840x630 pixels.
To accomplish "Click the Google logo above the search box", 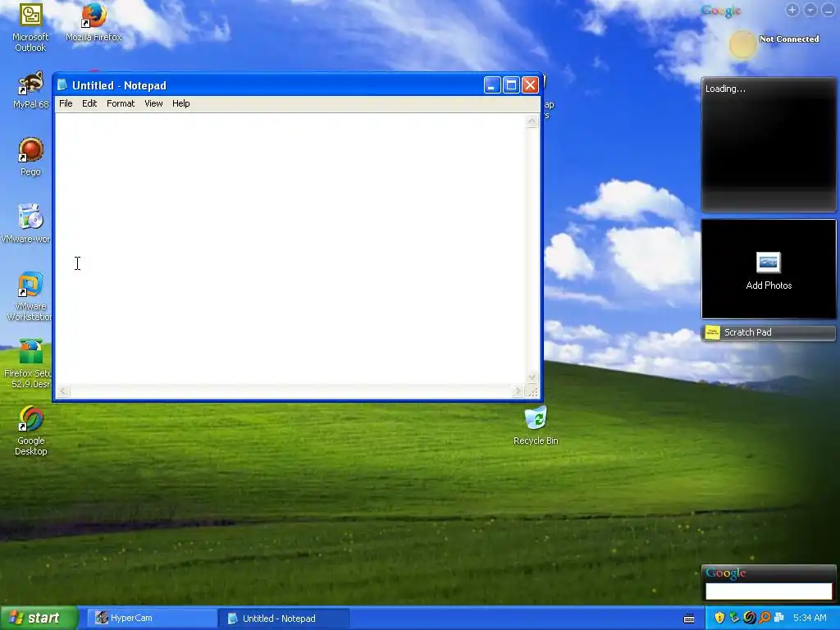I will tap(726, 573).
